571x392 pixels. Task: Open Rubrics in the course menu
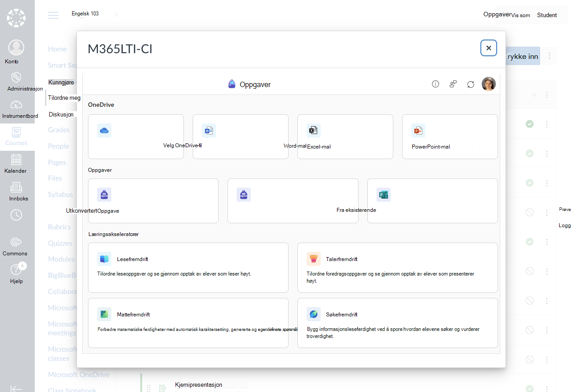coord(59,227)
